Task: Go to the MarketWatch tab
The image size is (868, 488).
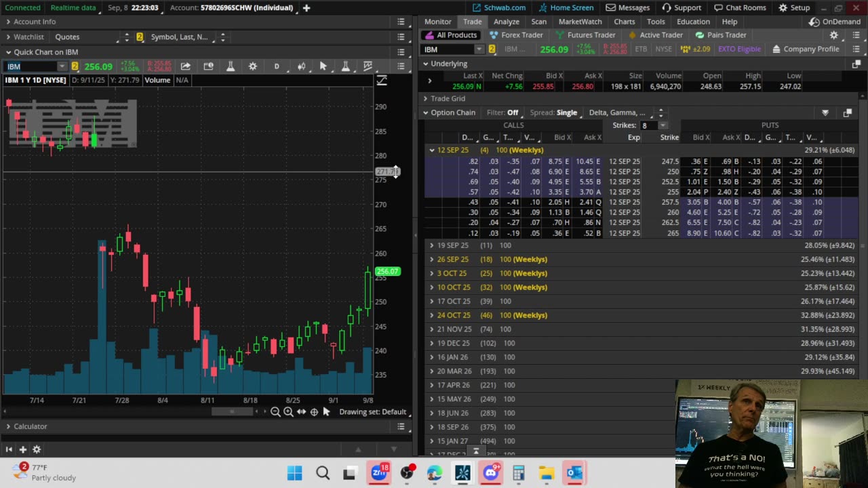Action: coord(580,22)
